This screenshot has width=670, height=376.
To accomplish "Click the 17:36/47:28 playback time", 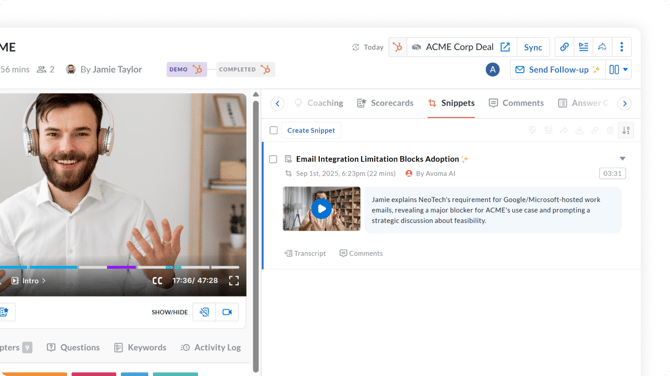I will coord(195,281).
